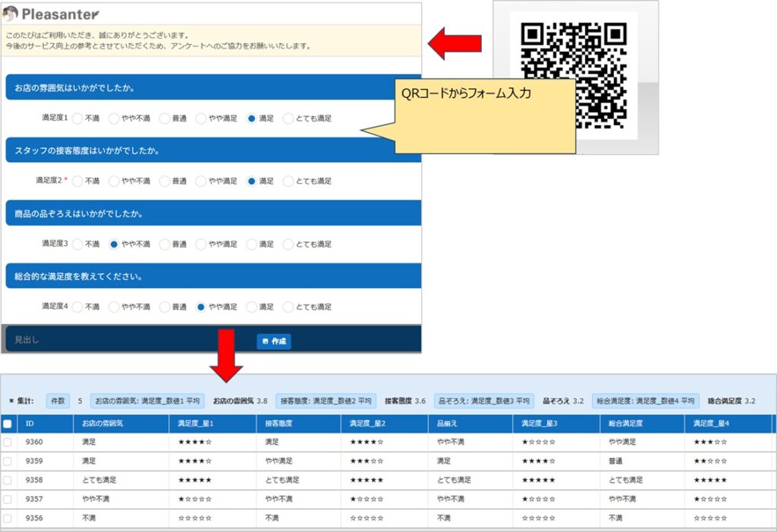Toggle the select-all checkbox in table header
Image resolution: width=777 pixels, height=532 pixels.
click(x=8, y=423)
